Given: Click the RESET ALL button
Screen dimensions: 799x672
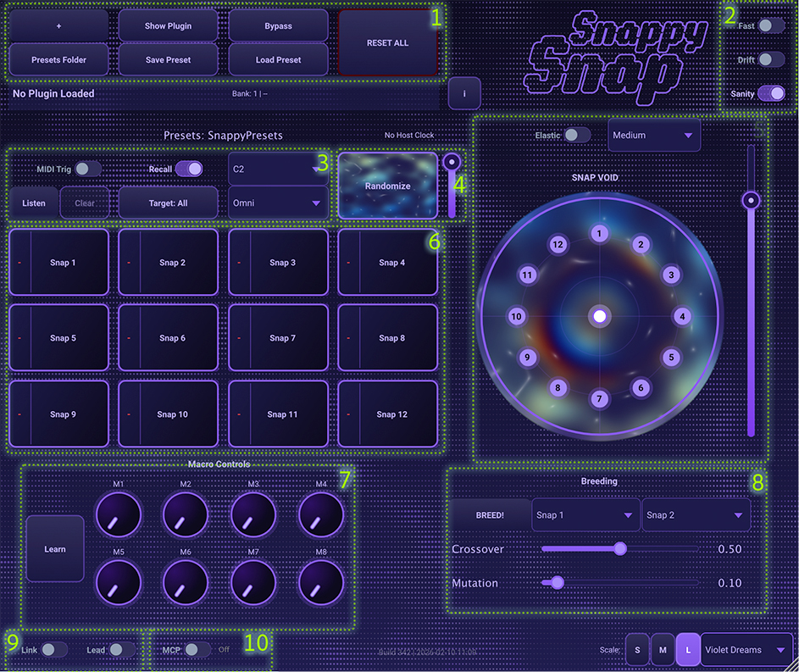Looking at the screenshot, I should (387, 42).
